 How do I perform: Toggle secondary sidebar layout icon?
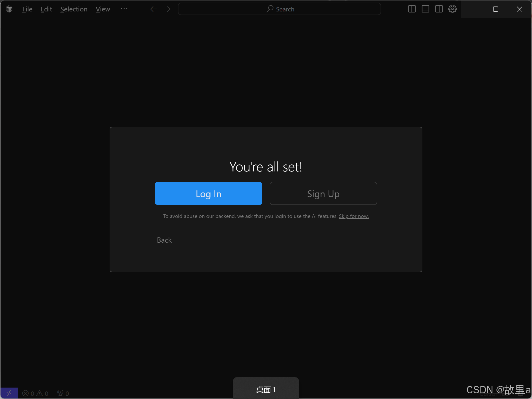tap(439, 9)
